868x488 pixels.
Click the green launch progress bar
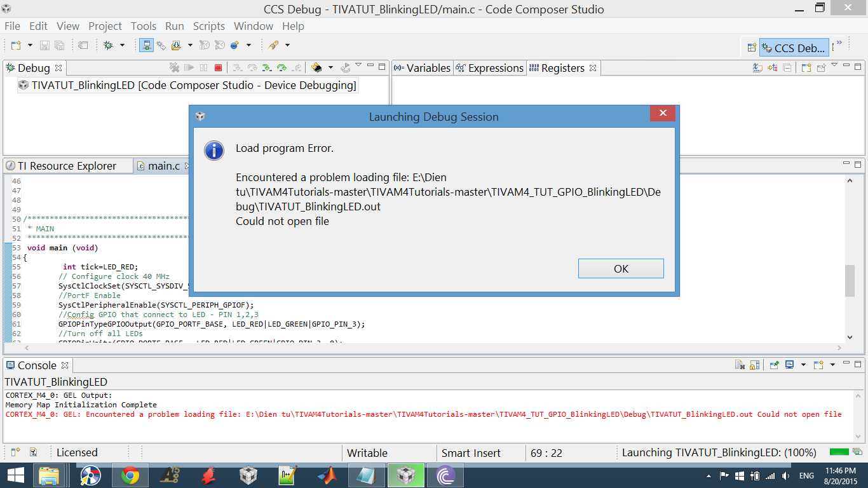[x=840, y=452]
